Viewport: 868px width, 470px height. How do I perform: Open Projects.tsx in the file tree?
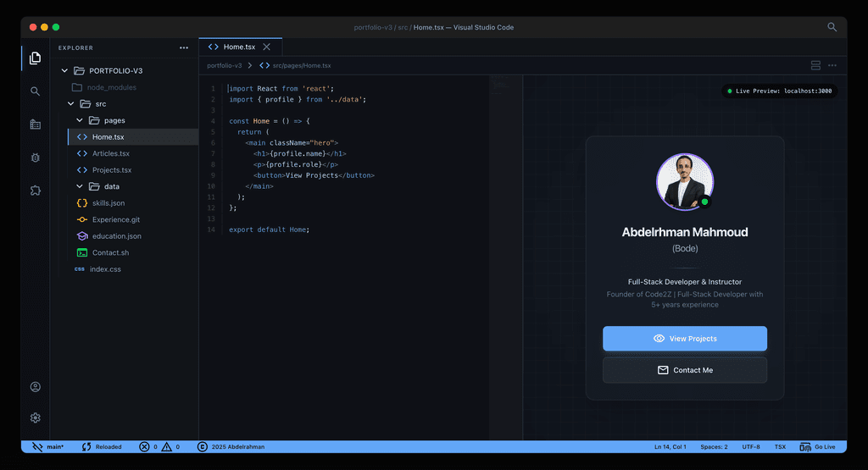point(112,170)
